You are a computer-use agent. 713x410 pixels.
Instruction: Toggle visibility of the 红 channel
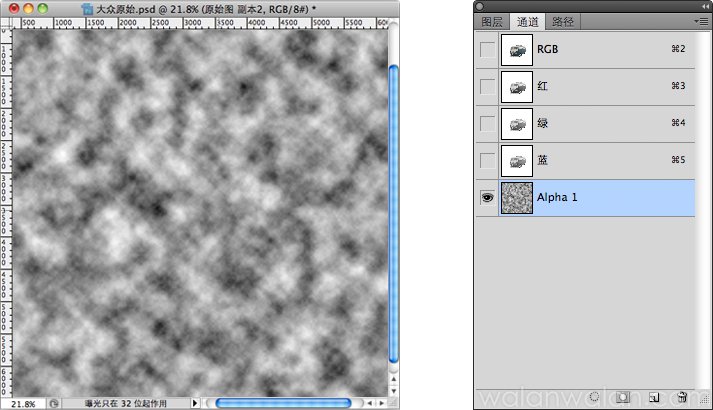tap(487, 87)
